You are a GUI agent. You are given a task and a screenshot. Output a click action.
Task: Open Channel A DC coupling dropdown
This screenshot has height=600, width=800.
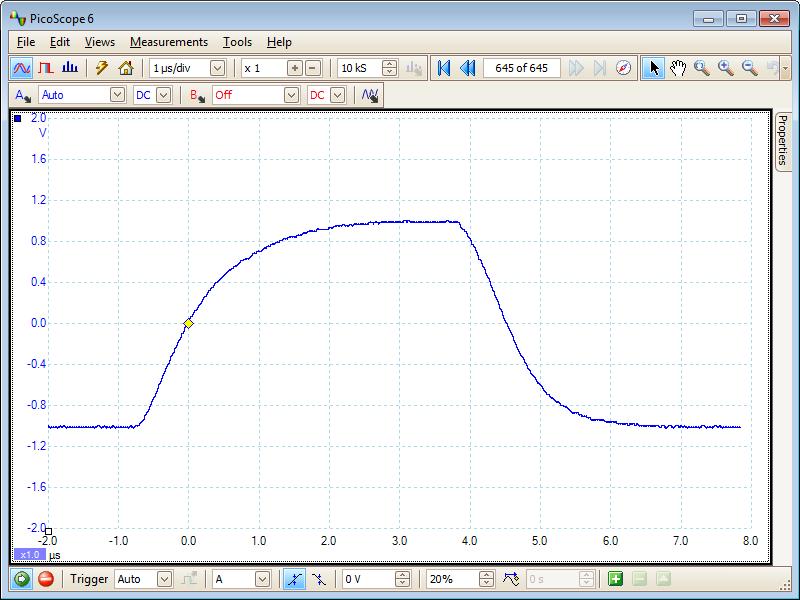tap(163, 95)
